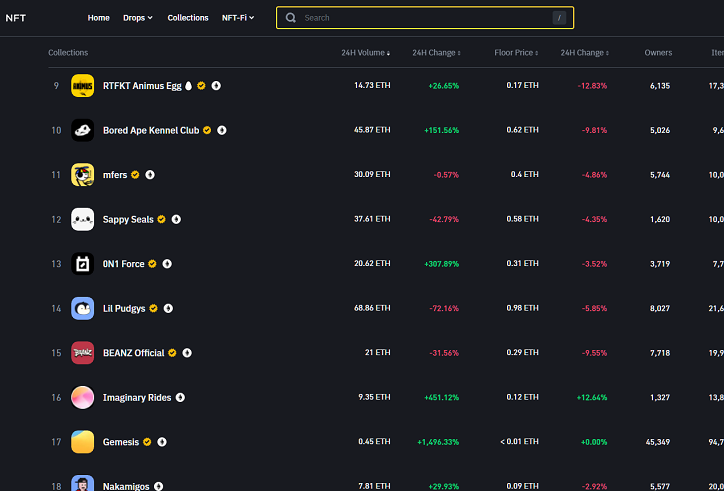Click Ethereum icon beside Bored Ape Kennel Club
The width and height of the screenshot is (724, 491).
click(222, 130)
